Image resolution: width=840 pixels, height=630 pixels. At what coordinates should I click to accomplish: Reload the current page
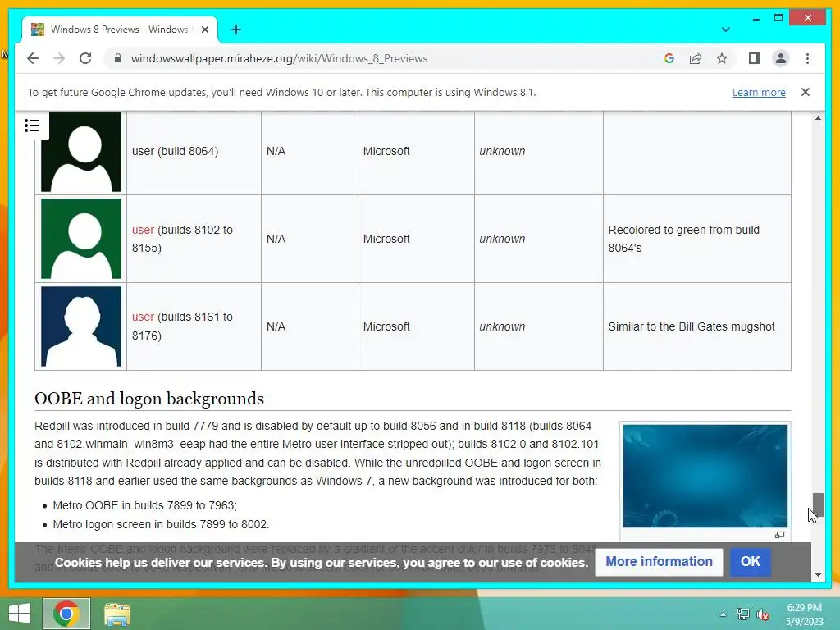click(x=85, y=58)
